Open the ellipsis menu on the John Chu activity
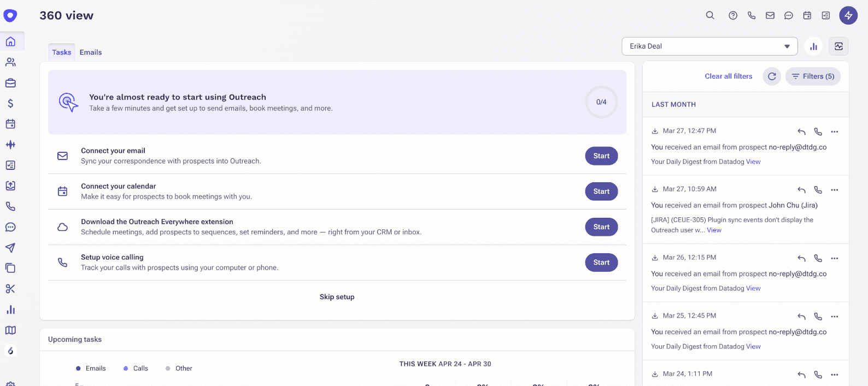The height and width of the screenshot is (386, 868). coord(834,190)
